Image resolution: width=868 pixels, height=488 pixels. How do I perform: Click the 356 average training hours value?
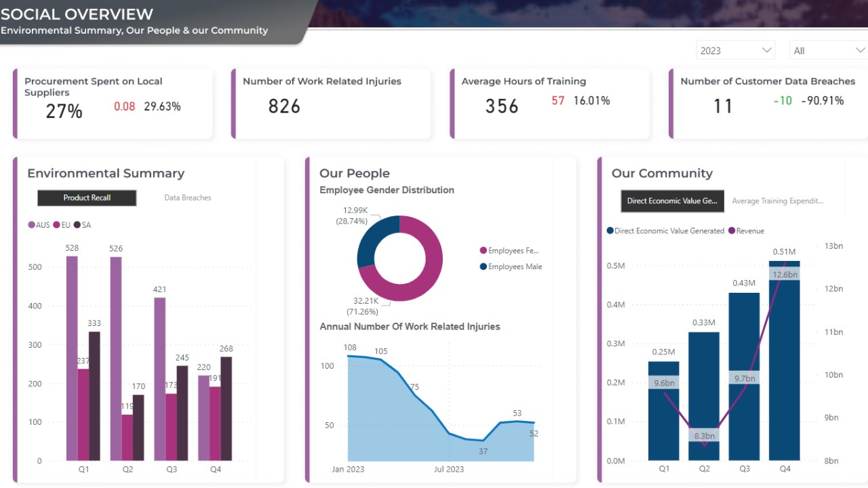point(502,106)
